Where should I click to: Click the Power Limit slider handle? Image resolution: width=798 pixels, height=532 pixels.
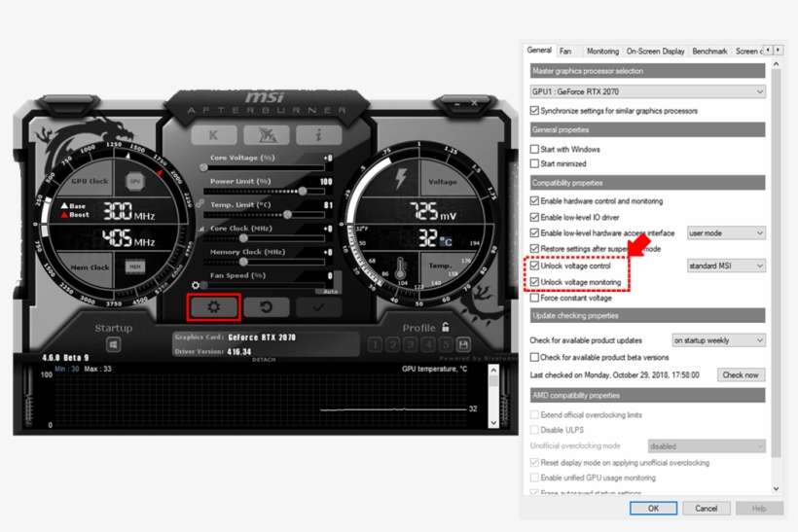pos(303,191)
